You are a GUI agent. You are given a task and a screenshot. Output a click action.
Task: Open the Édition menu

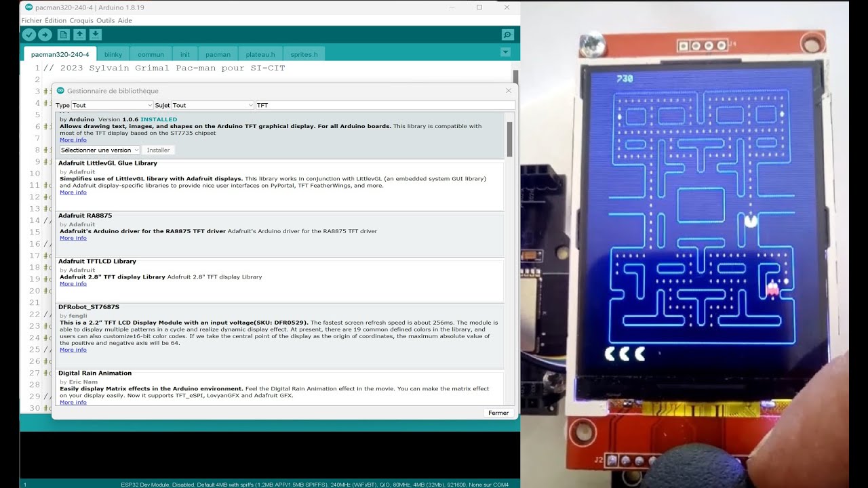(56, 20)
